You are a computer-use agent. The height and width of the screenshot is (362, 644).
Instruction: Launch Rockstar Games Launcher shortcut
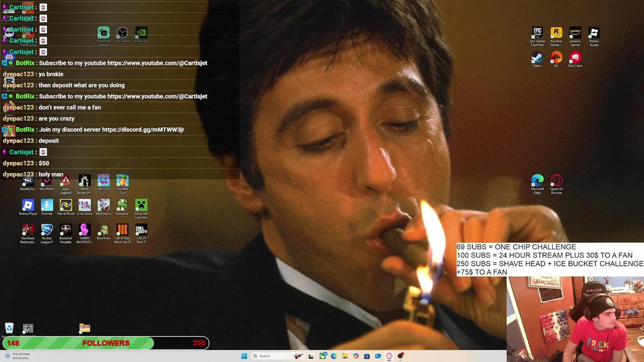(556, 37)
